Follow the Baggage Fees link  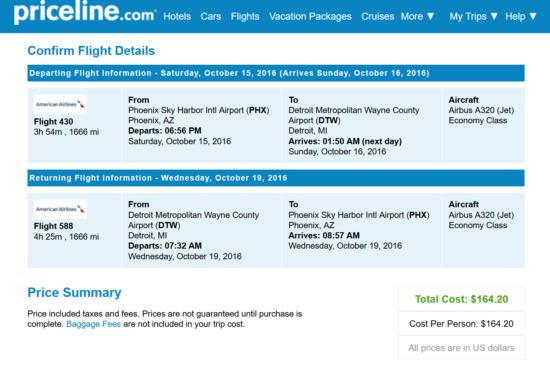(94, 324)
